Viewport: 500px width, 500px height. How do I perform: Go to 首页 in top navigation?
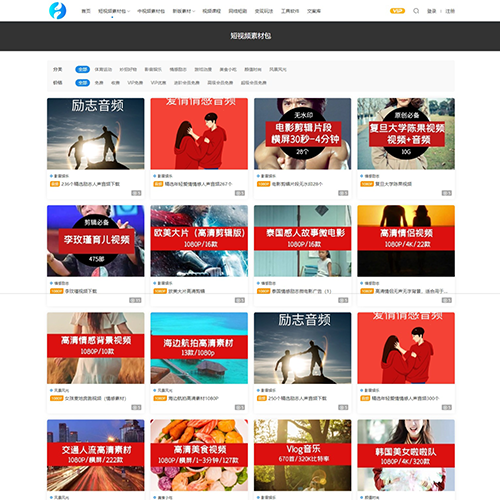click(x=86, y=11)
